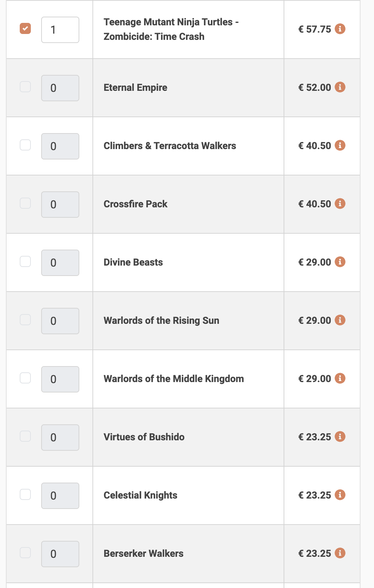
Task: Click info icon for Warlords of the Rising Sun
Action: click(x=340, y=320)
